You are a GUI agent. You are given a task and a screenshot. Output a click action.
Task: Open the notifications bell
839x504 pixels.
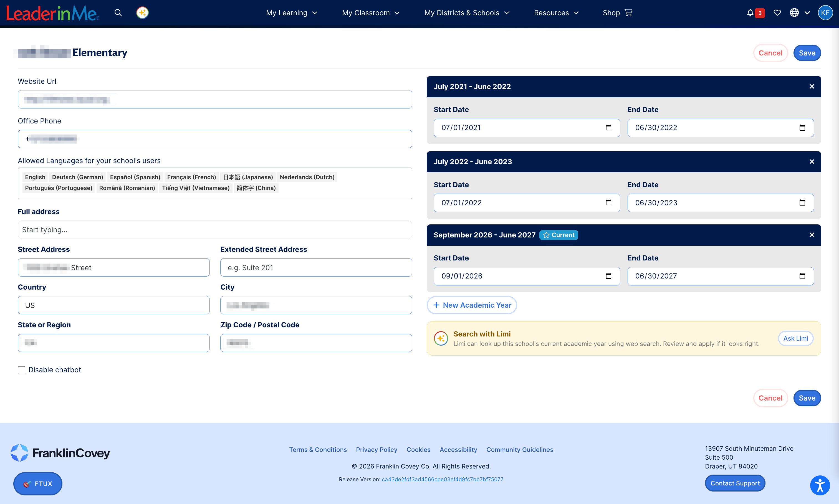[750, 13]
